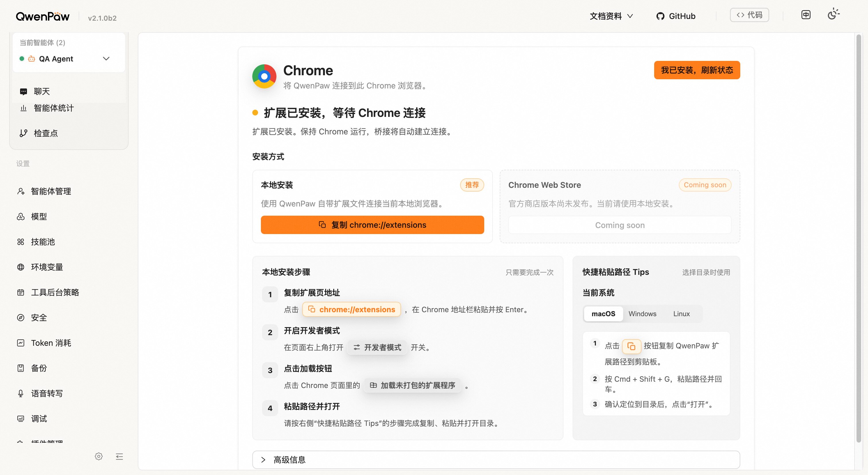Image resolution: width=868 pixels, height=475 pixels.
Task: Open the 文档资料 dropdown menu
Action: click(611, 16)
